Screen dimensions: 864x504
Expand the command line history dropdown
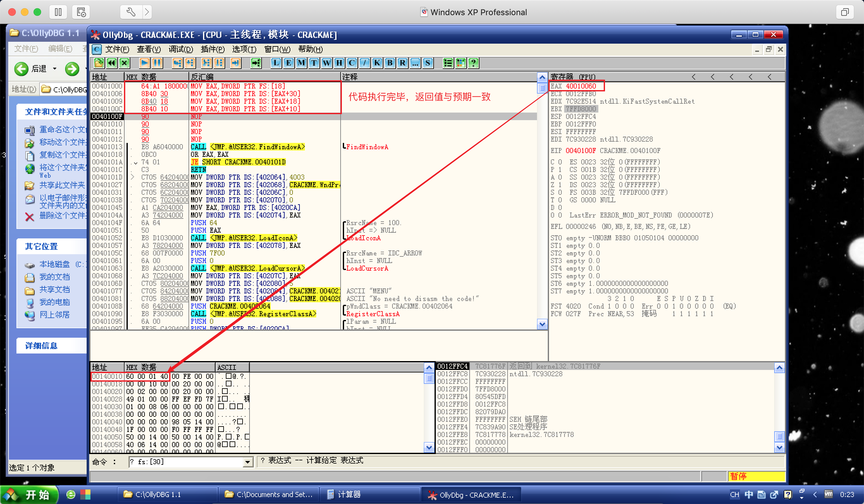pos(247,462)
